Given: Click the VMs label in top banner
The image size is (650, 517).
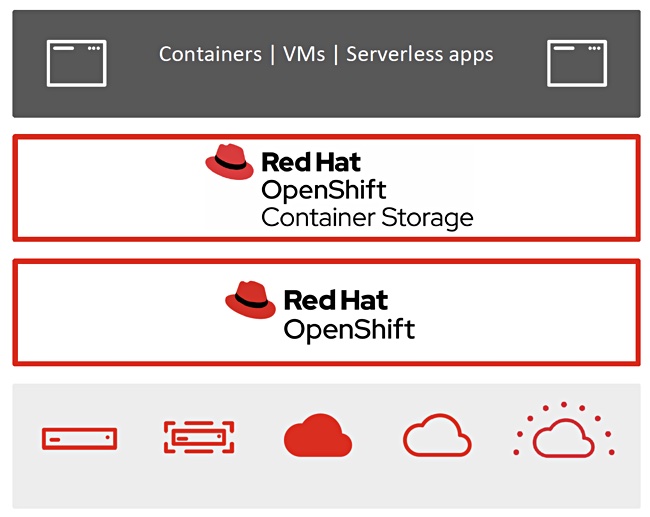Looking at the screenshot, I should 304,54.
